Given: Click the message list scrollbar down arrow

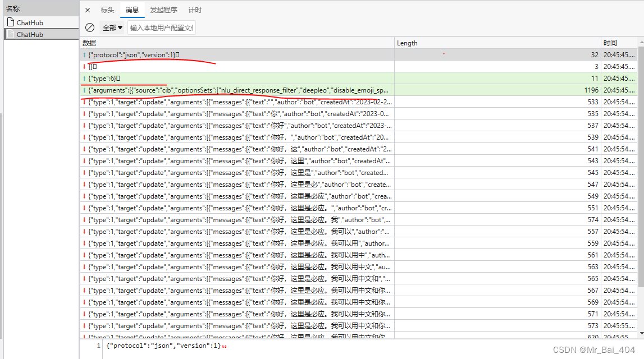Looking at the screenshot, I should (x=641, y=334).
